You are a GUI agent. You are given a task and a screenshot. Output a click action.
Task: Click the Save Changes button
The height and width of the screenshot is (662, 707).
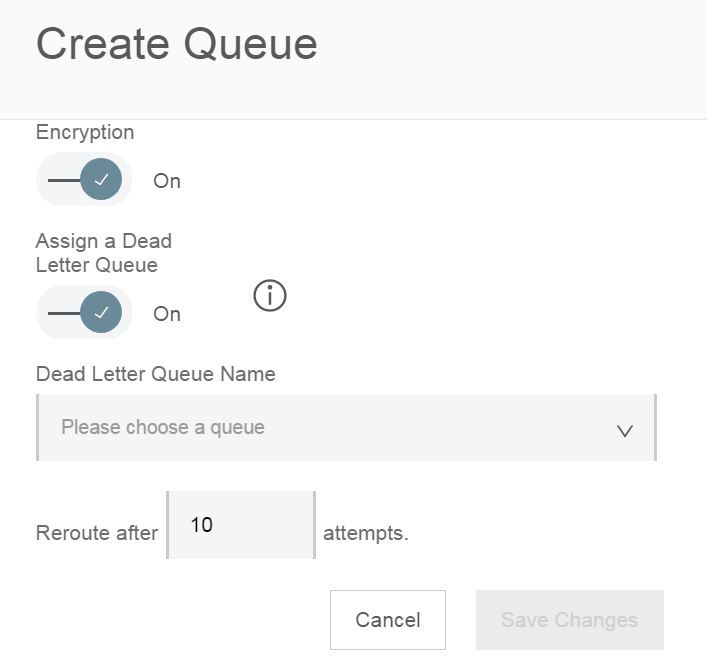point(569,620)
